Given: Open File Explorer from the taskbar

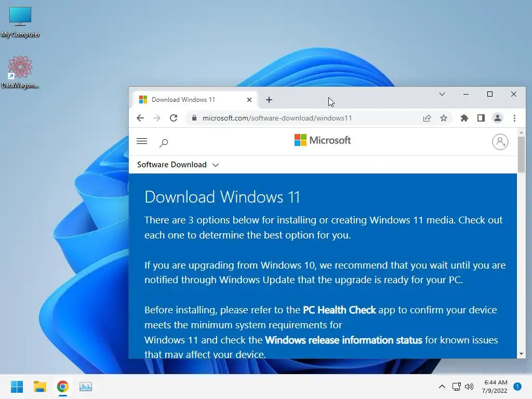Looking at the screenshot, I should pyautogui.click(x=39, y=387).
